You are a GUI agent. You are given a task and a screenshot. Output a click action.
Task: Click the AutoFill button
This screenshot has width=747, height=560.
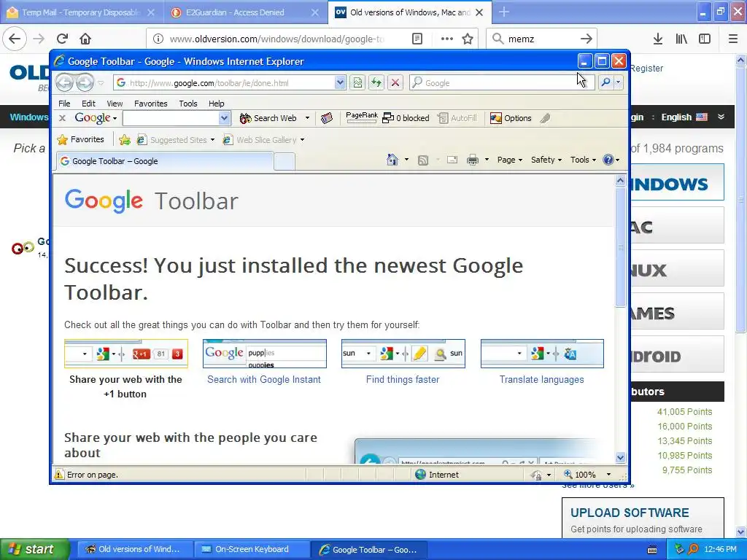tap(457, 118)
